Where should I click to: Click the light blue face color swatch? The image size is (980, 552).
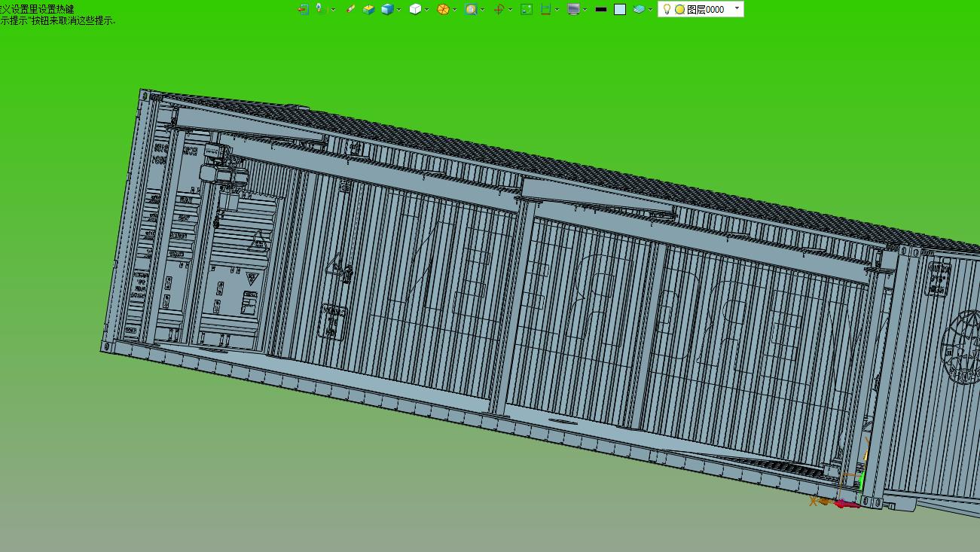point(620,9)
